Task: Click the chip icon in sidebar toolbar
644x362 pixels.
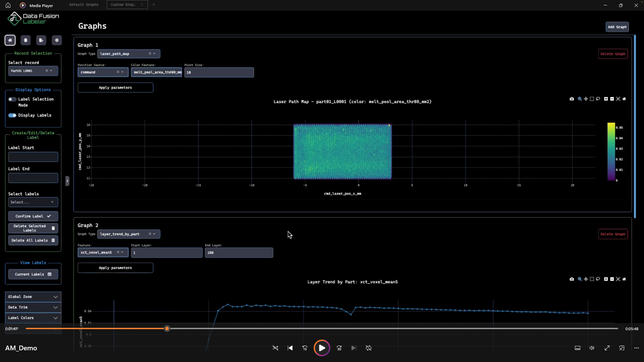Action: (25, 40)
